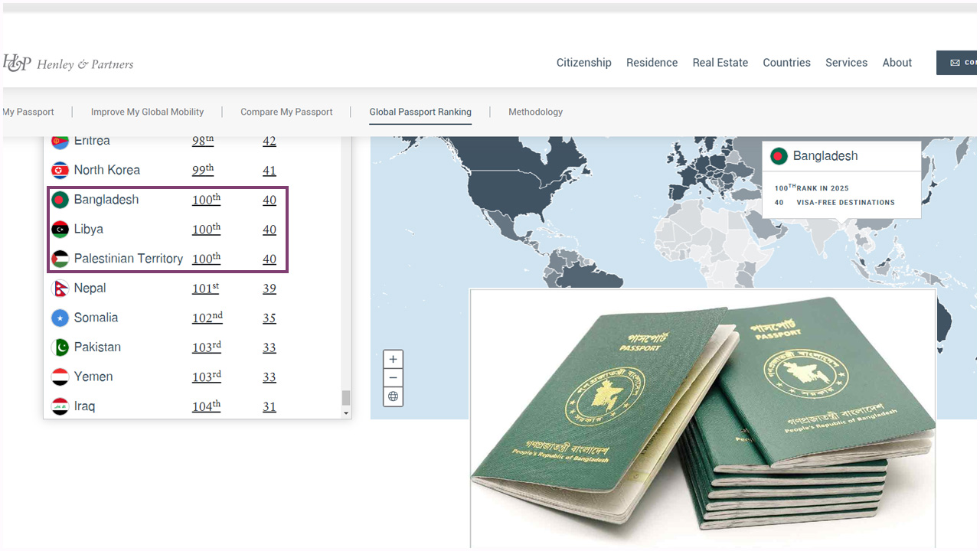Open the About navigation menu

coord(897,63)
